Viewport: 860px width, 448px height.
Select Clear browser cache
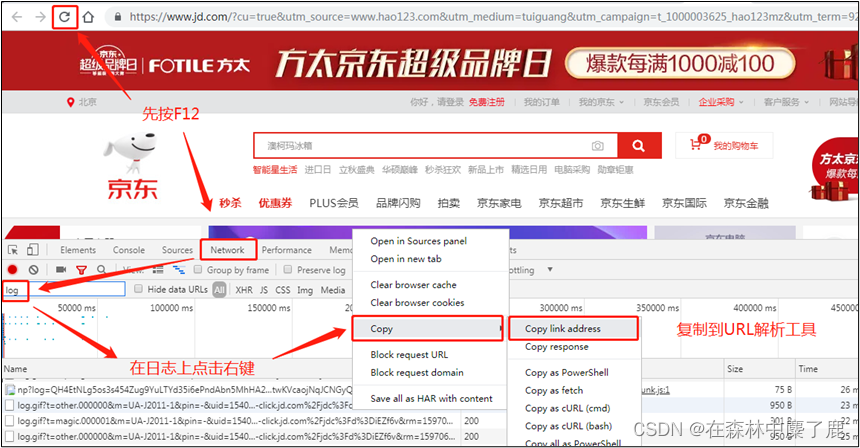(413, 285)
